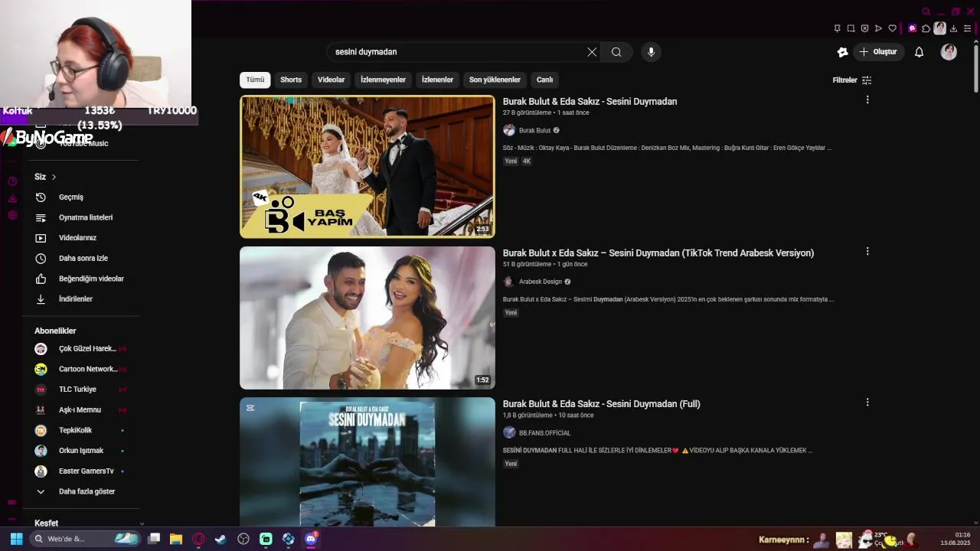Open the Windows Start menu

[x=16, y=539]
